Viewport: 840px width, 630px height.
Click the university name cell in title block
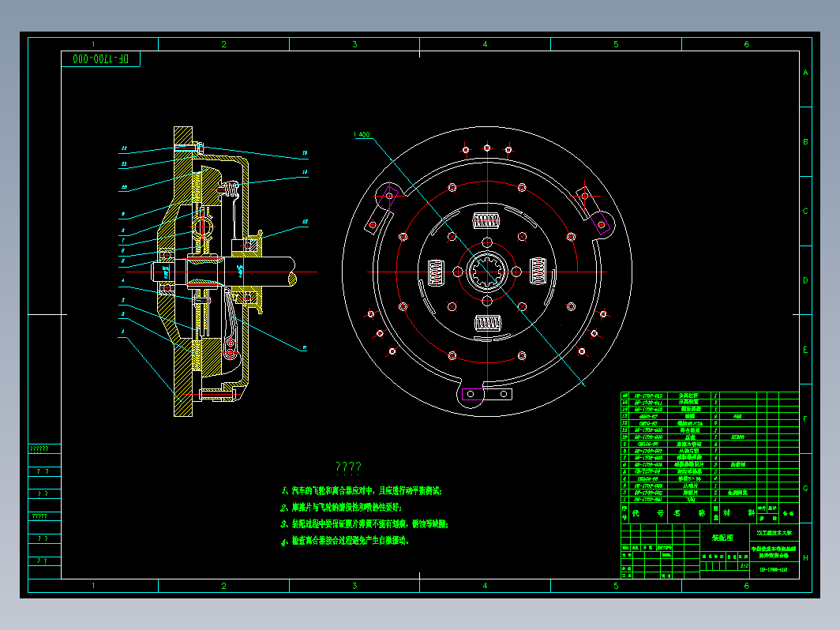774,532
